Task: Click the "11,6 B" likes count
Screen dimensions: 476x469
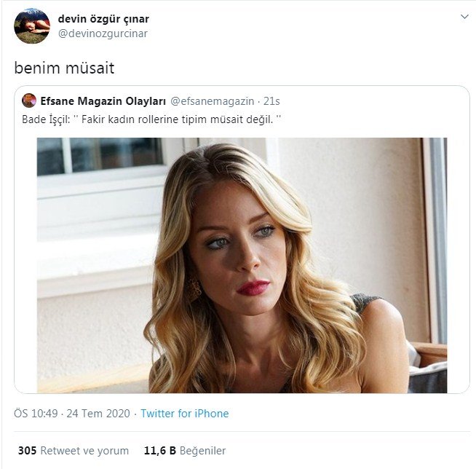Action: (160, 451)
